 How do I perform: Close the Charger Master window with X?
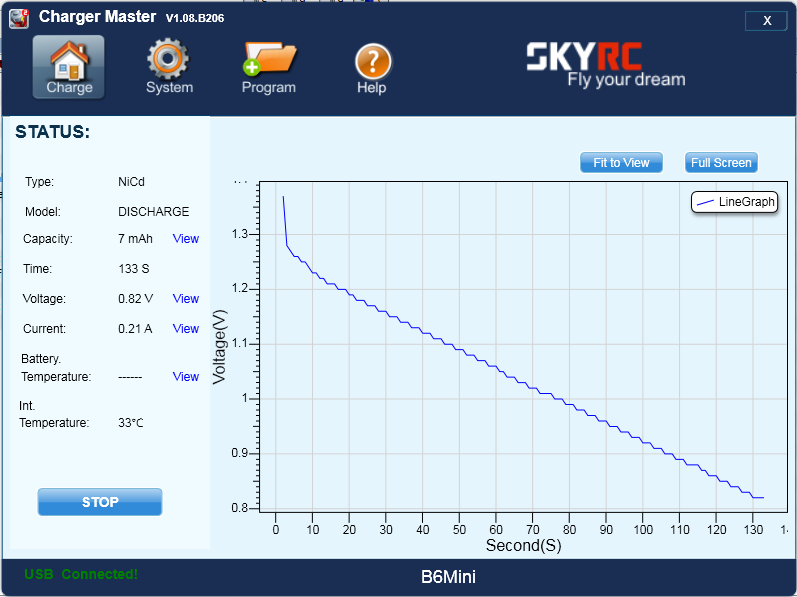point(767,21)
